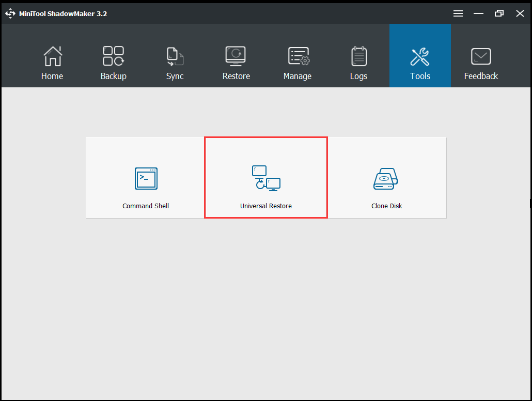Click the Universal Restore computers icon
This screenshot has width=532, height=401.
point(266,179)
